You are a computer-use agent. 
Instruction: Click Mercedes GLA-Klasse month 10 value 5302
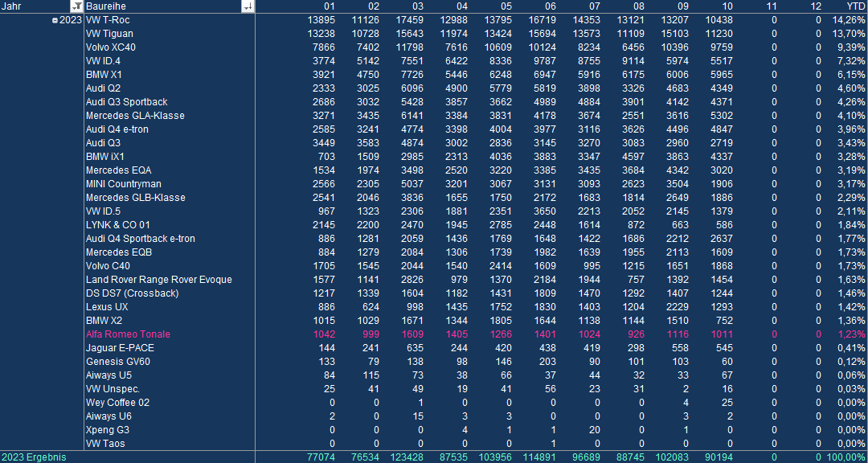click(722, 116)
